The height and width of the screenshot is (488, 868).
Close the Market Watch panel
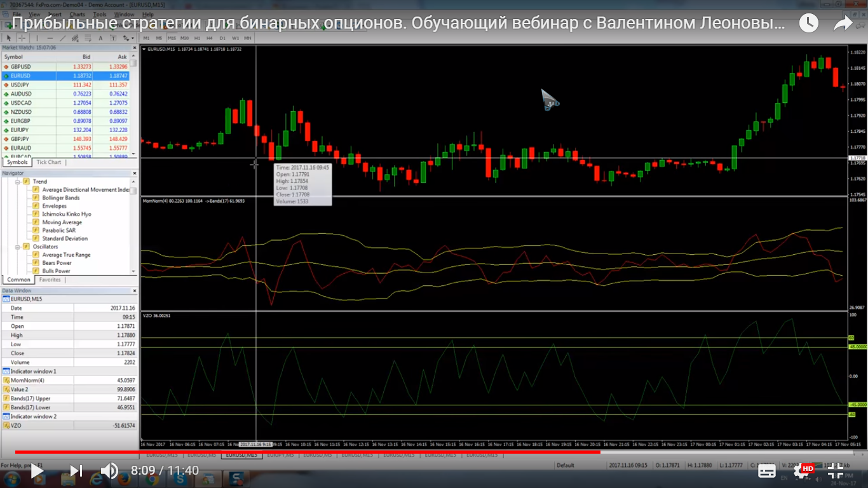[134, 48]
